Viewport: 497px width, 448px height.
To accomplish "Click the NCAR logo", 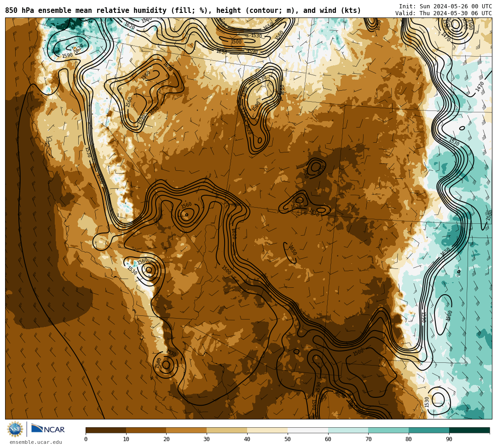I will (x=48, y=429).
